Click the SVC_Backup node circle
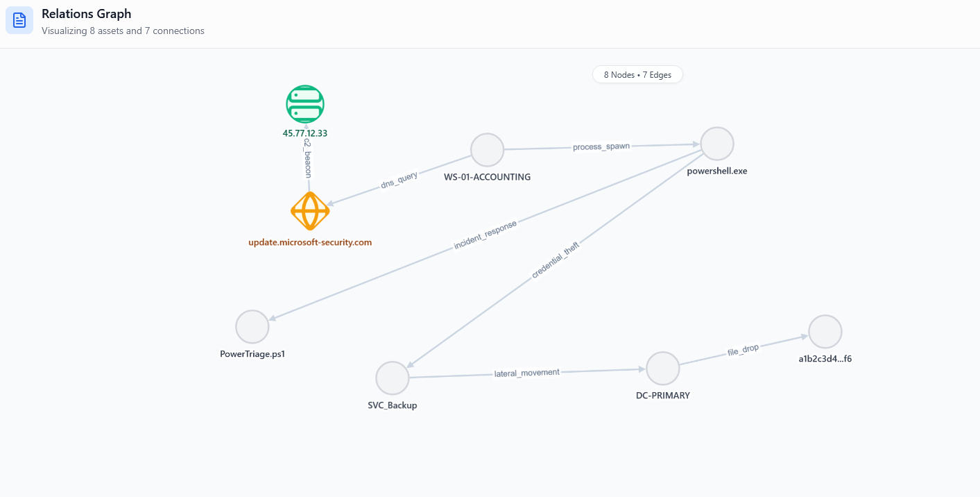 point(393,378)
